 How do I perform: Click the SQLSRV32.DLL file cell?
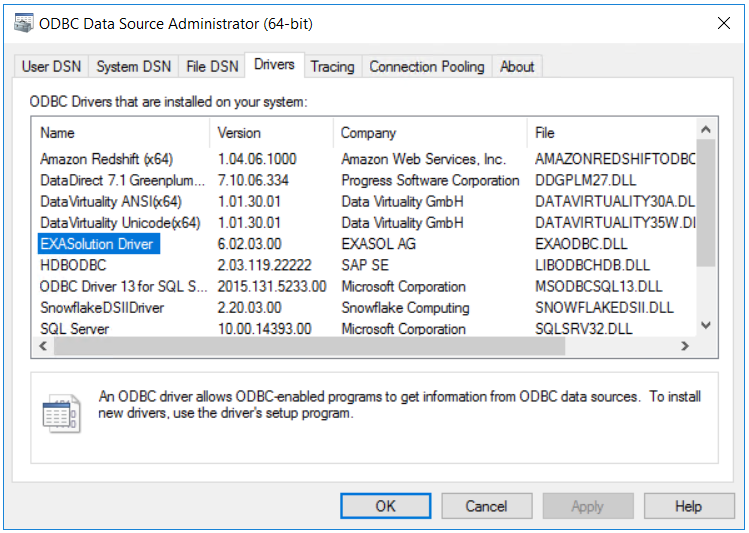pos(584,329)
